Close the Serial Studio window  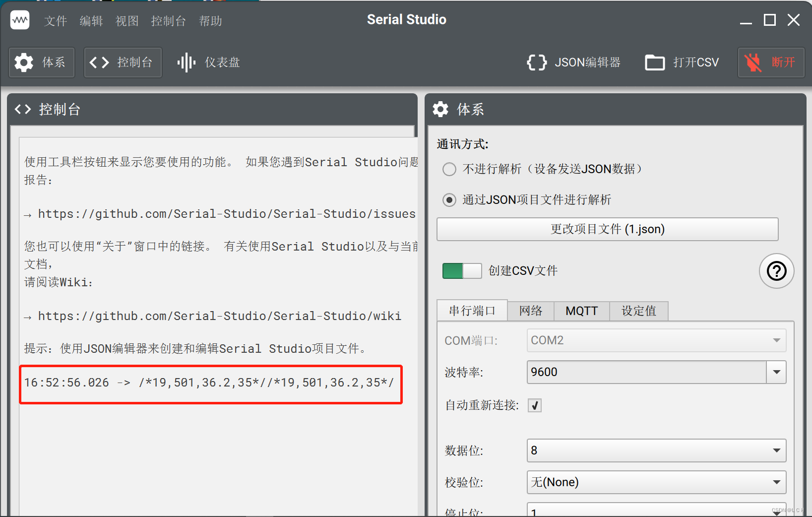coord(794,20)
